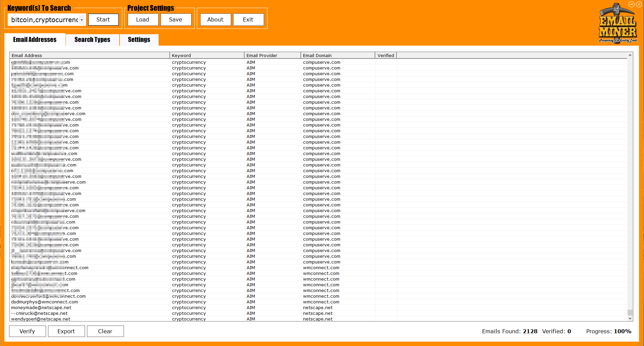
Task: Sort by Email Provider column header
Action: (x=272, y=55)
